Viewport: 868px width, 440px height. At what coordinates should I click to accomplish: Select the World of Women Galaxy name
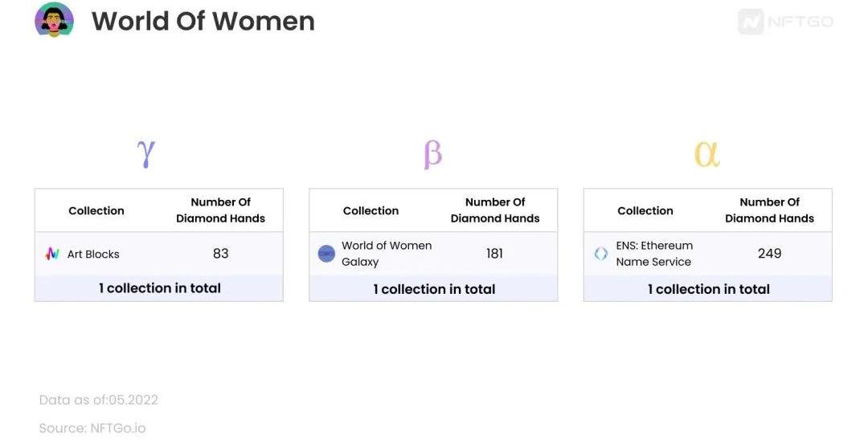[x=387, y=254]
